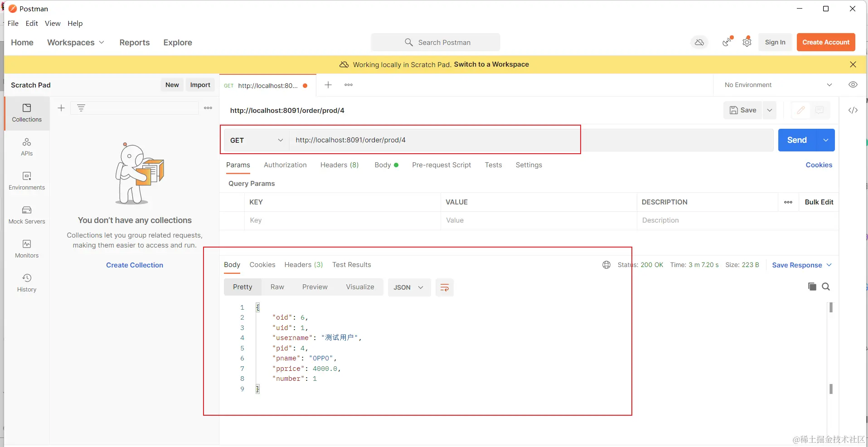
Task: Open the Environments sidebar panel
Action: (27, 181)
